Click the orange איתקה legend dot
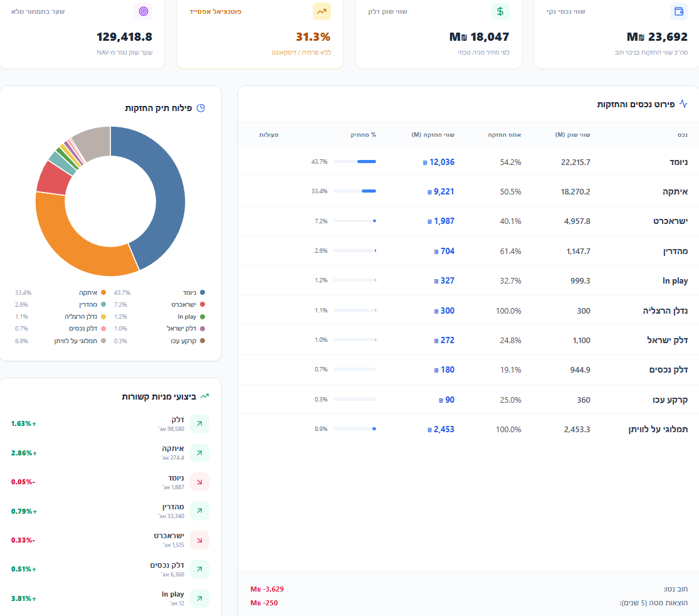 [x=103, y=292]
